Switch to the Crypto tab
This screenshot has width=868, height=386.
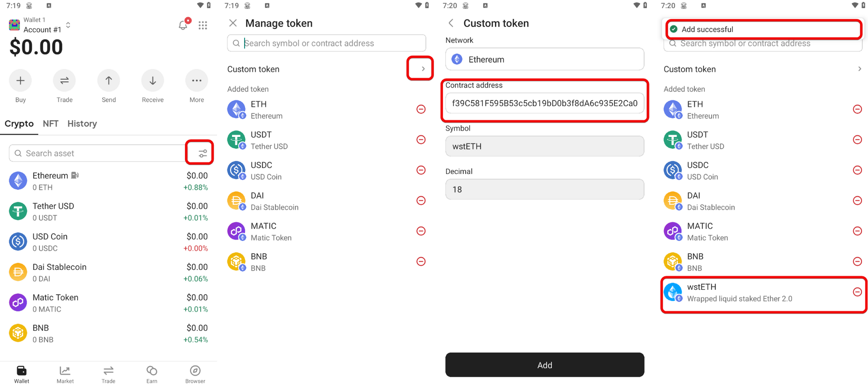pos(19,123)
